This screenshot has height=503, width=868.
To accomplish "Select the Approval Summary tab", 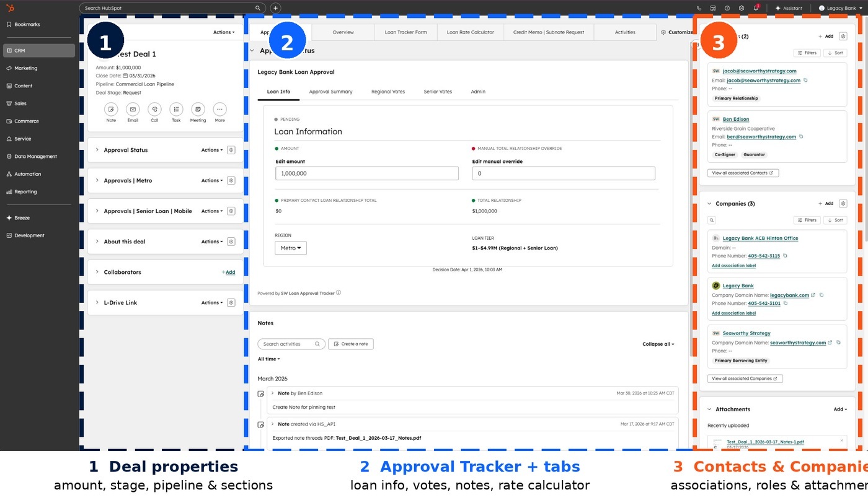I will pyautogui.click(x=330, y=92).
